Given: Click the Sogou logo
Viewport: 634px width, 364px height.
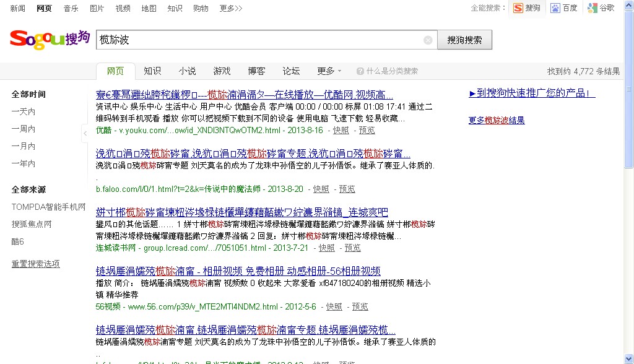Looking at the screenshot, I should click(50, 40).
